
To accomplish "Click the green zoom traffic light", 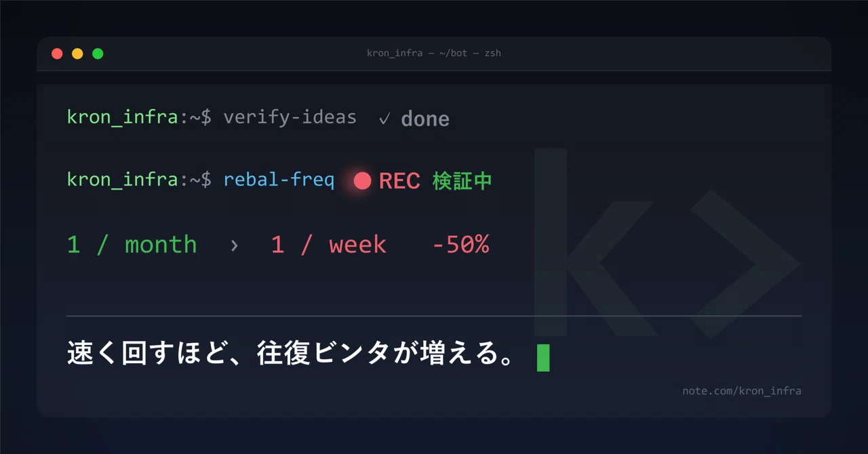I will (98, 54).
